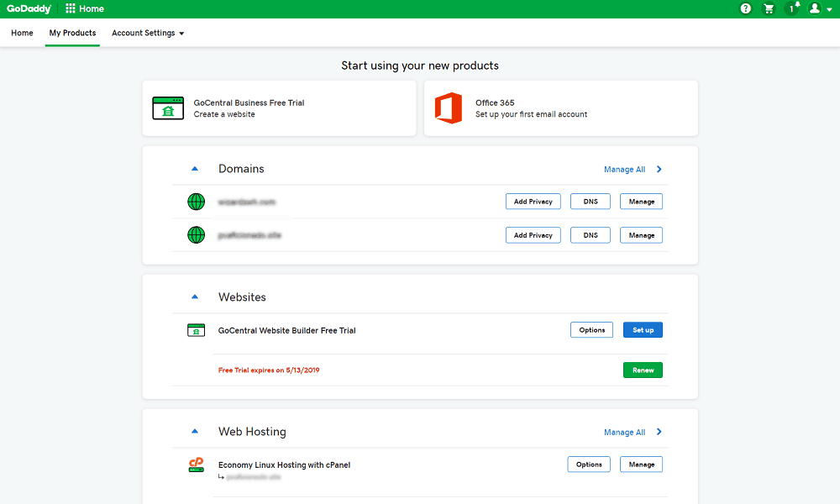Image resolution: width=840 pixels, height=504 pixels.
Task: Click the globe icon of the second domain
Action: (x=196, y=234)
